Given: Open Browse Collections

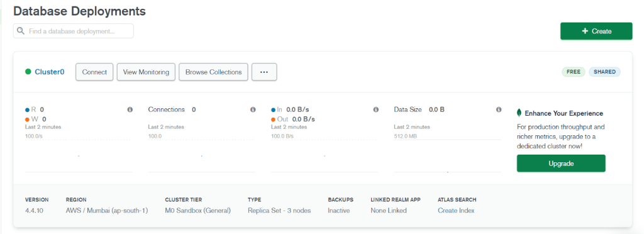Looking at the screenshot, I should (x=214, y=72).
